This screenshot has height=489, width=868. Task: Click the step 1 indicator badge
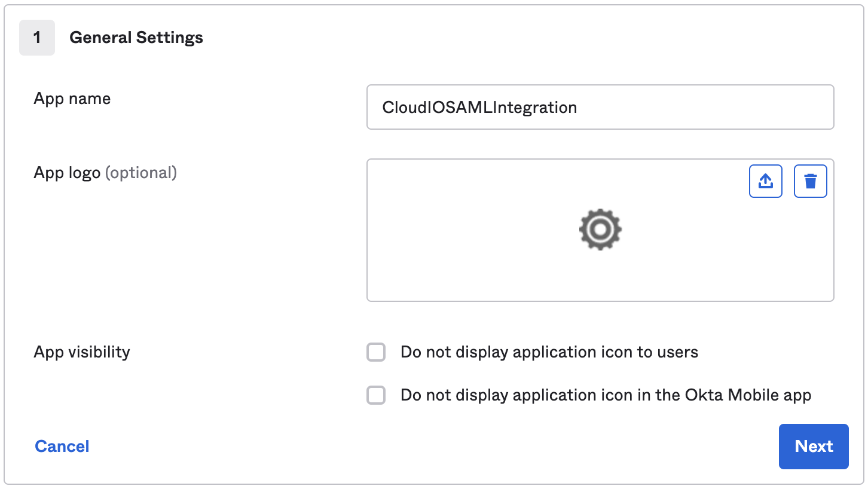pyautogui.click(x=37, y=37)
